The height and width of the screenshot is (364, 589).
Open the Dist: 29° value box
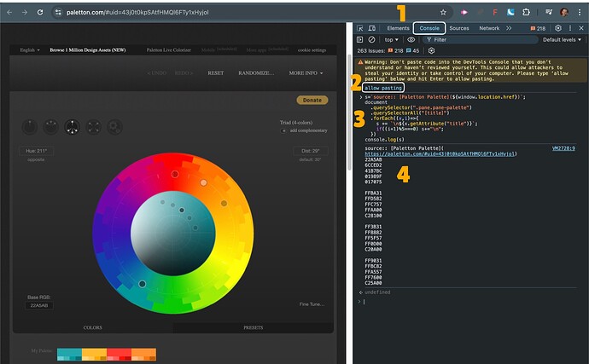310,151
